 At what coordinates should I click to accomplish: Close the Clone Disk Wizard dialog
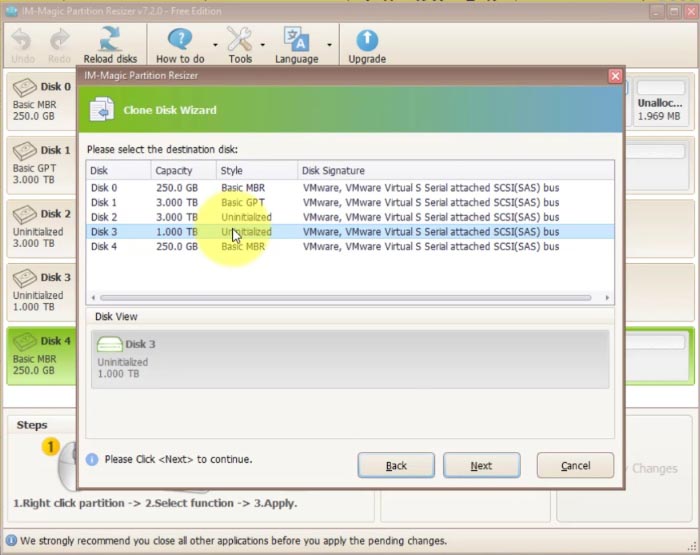[615, 76]
